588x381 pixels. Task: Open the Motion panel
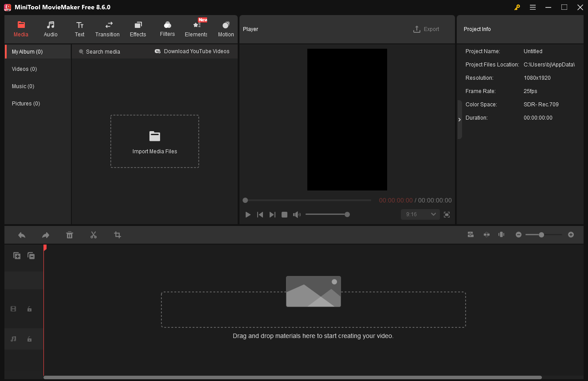pyautogui.click(x=226, y=29)
